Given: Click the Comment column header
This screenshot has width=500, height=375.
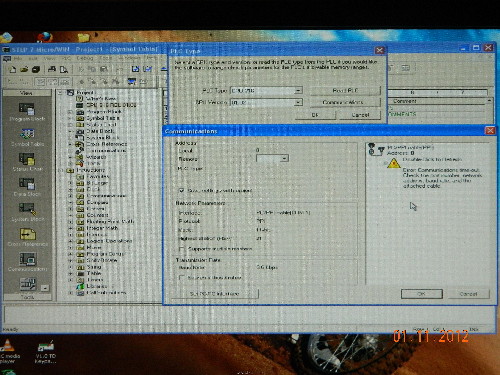Looking at the screenshot, I should (x=438, y=101).
